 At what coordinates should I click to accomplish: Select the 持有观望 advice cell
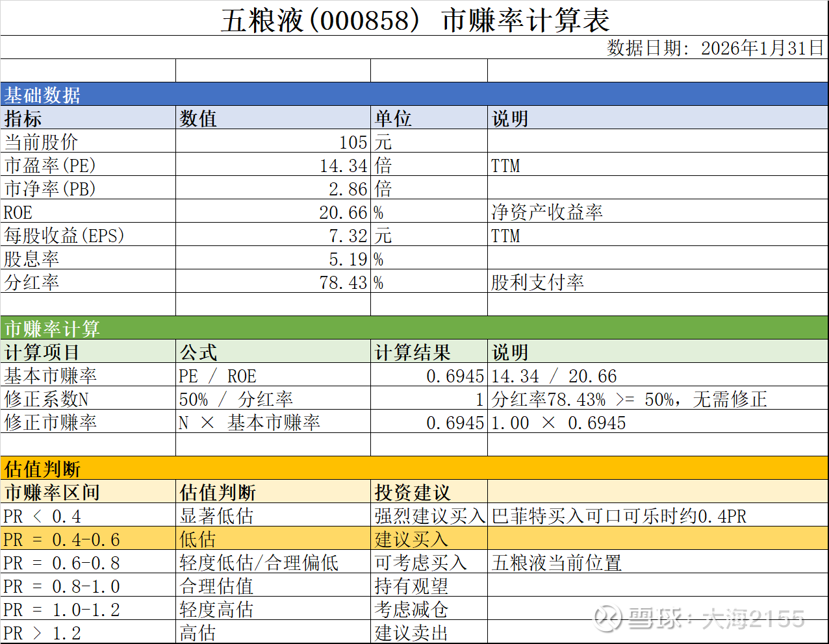point(429,585)
